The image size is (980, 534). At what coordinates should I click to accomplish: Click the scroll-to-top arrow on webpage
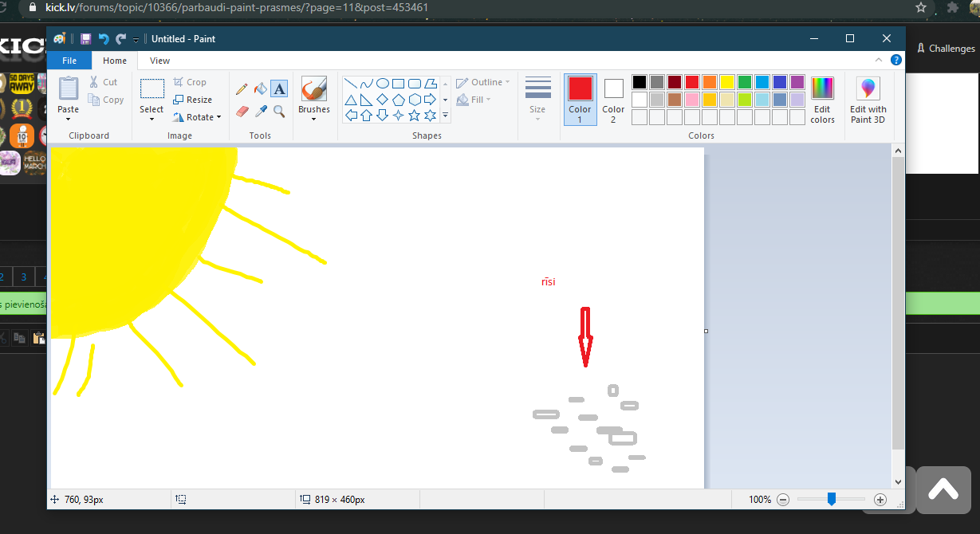(x=943, y=490)
